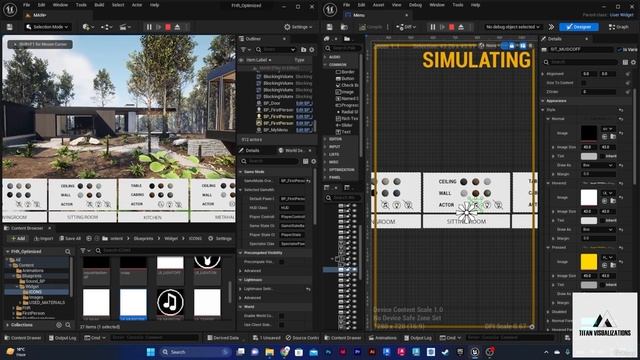Toggle the Size To Content checkbox
Viewport: 640px width, 360px height.
(x=584, y=83)
